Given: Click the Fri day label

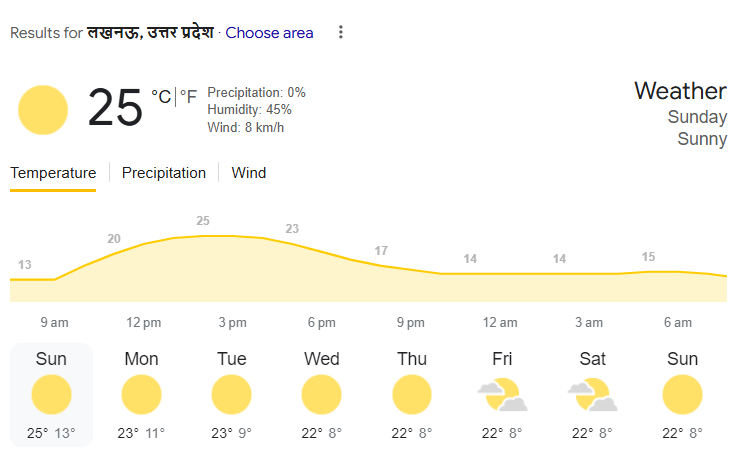Looking at the screenshot, I should coord(501,359).
